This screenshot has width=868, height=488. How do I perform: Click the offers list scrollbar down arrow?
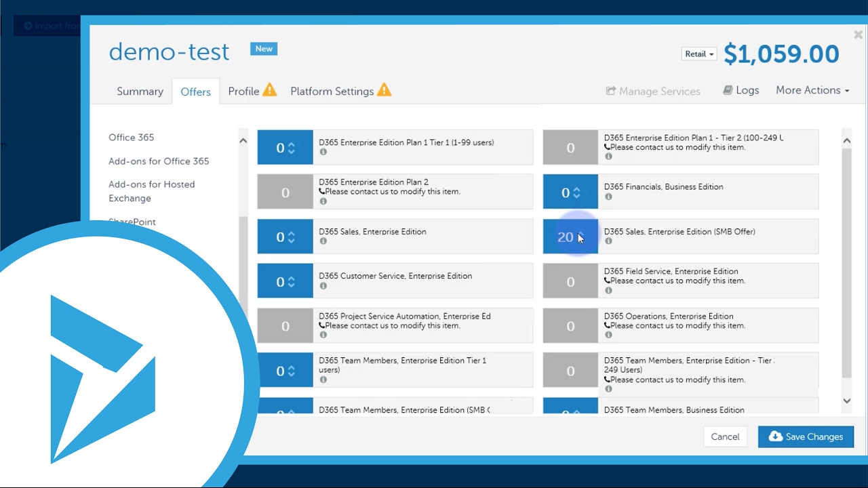[x=846, y=401]
